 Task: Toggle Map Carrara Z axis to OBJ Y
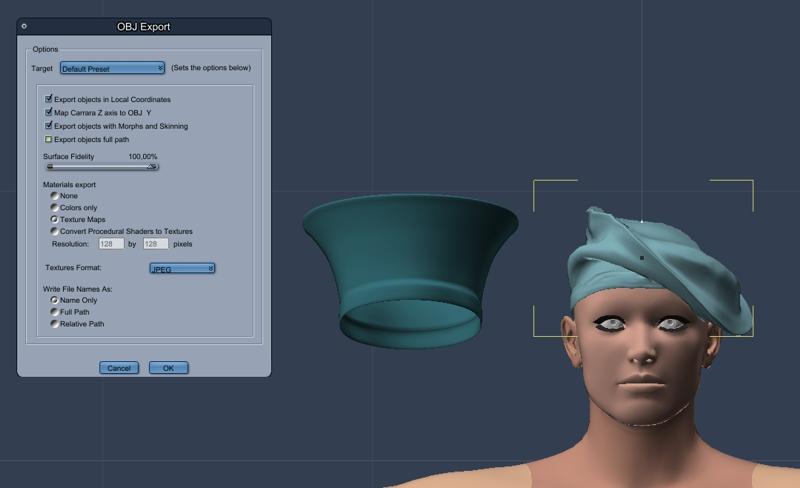click(48, 112)
